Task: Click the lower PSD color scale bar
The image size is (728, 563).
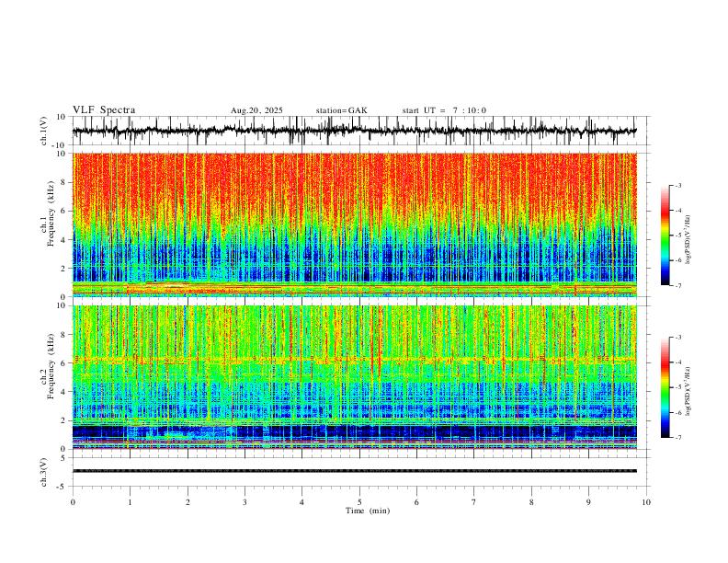Action: 665,387
